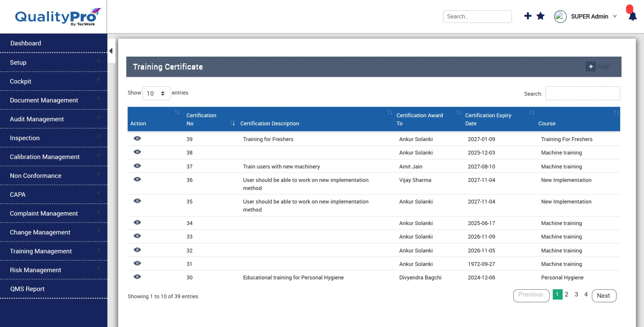Focus the top header Search field

click(477, 17)
